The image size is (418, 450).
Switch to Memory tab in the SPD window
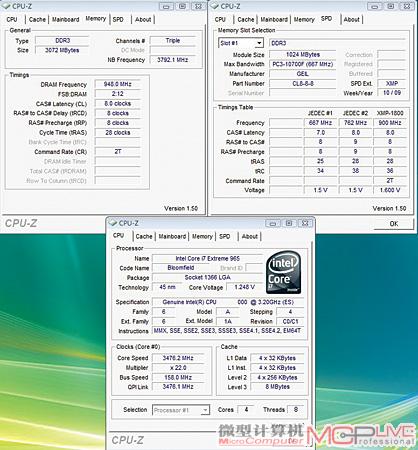(x=304, y=19)
